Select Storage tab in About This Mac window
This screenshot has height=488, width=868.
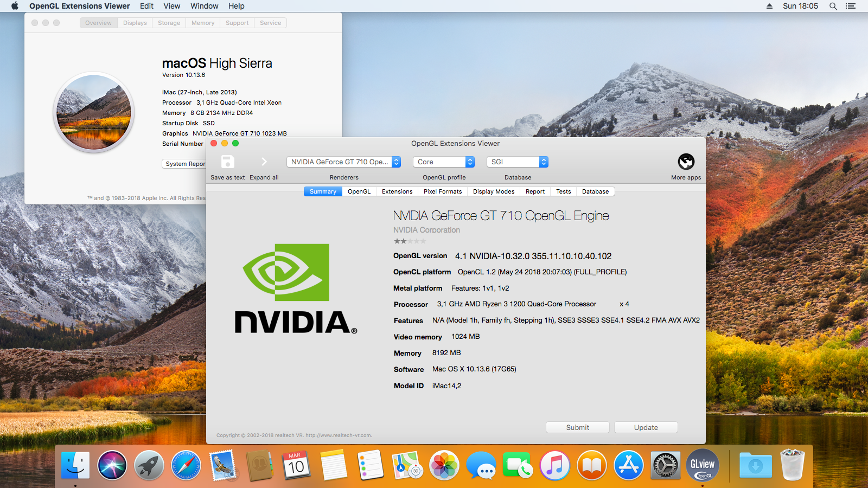click(x=169, y=23)
